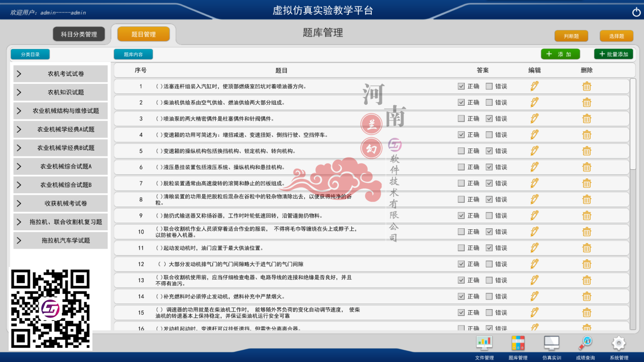This screenshot has width=644, height=362.
Task: Expand the 农机考试试卷 category
Action: pyautogui.click(x=60, y=73)
